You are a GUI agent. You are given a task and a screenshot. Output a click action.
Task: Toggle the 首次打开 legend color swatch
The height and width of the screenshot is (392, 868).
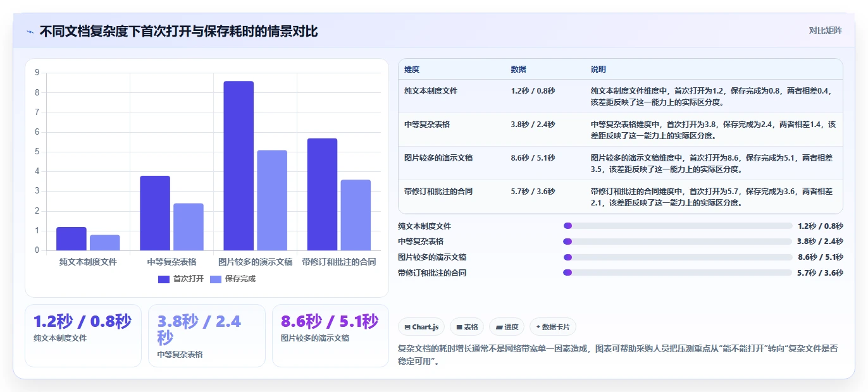164,279
